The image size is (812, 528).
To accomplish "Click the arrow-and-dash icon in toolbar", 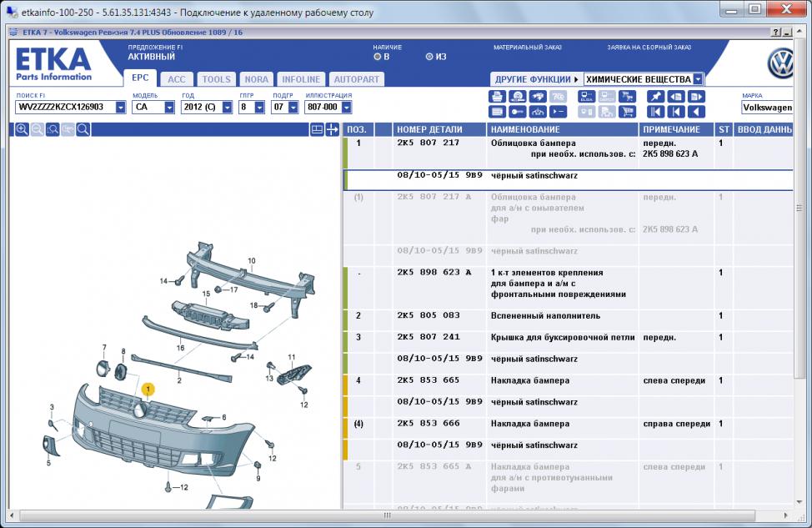I will pyautogui.click(x=559, y=112).
